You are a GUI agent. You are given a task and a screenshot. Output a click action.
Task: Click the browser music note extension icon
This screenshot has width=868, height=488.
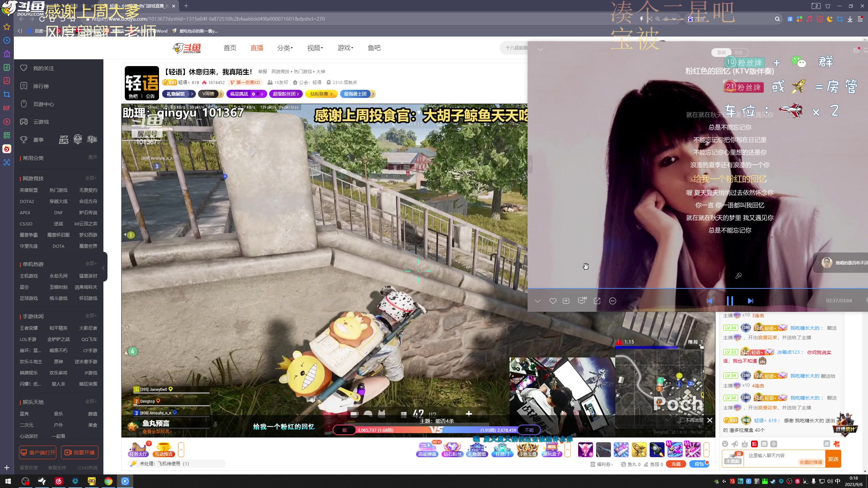[809, 19]
